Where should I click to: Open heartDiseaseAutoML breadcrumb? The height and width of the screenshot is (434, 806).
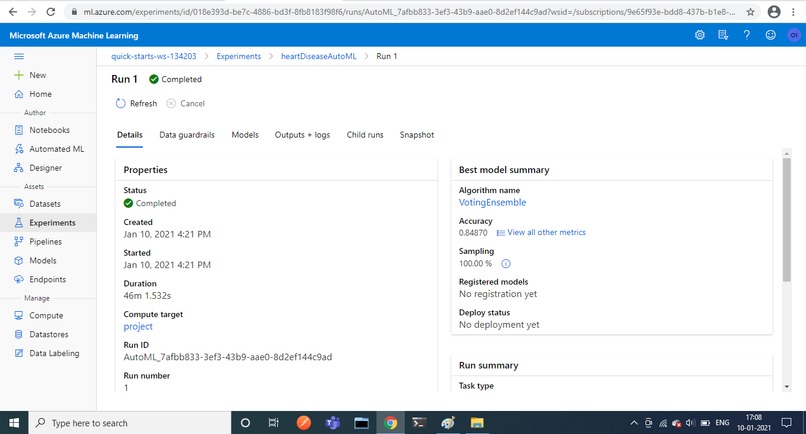(319, 56)
